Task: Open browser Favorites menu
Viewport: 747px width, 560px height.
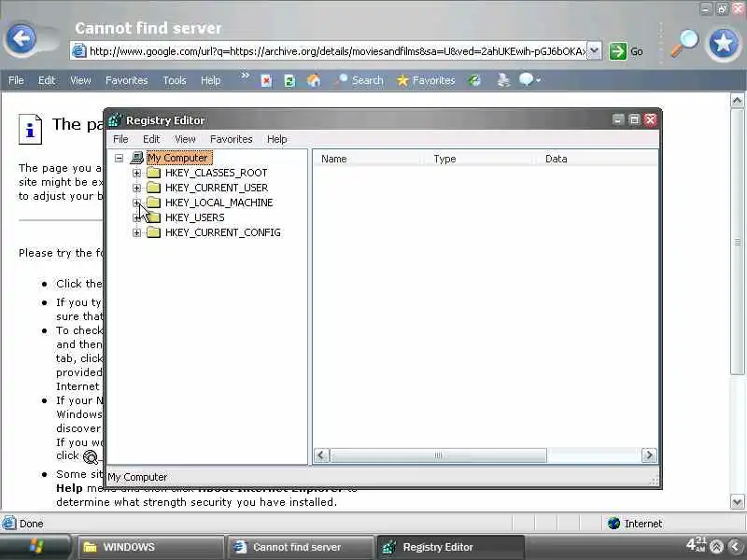Action: pyautogui.click(x=127, y=80)
